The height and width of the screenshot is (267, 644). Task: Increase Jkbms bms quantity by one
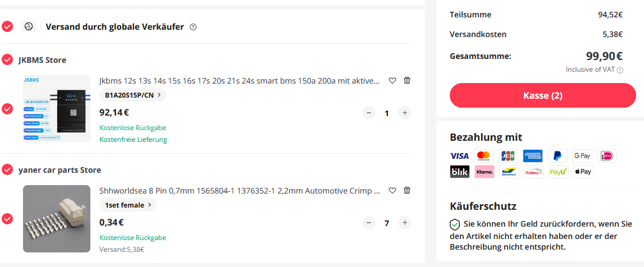click(404, 113)
